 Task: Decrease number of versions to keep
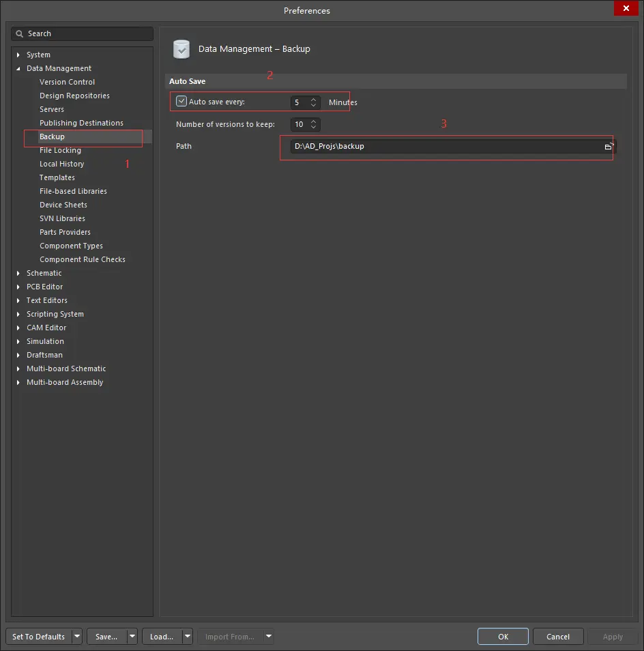pos(314,127)
